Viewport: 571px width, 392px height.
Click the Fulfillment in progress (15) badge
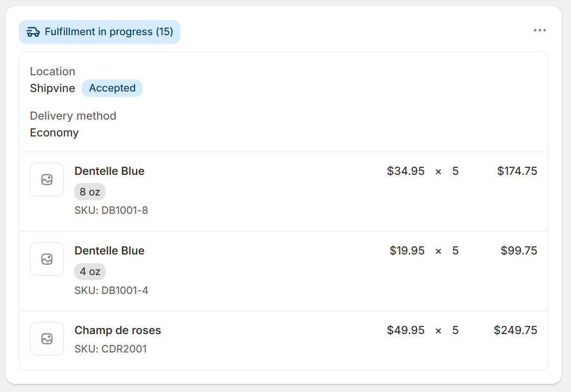tap(100, 32)
